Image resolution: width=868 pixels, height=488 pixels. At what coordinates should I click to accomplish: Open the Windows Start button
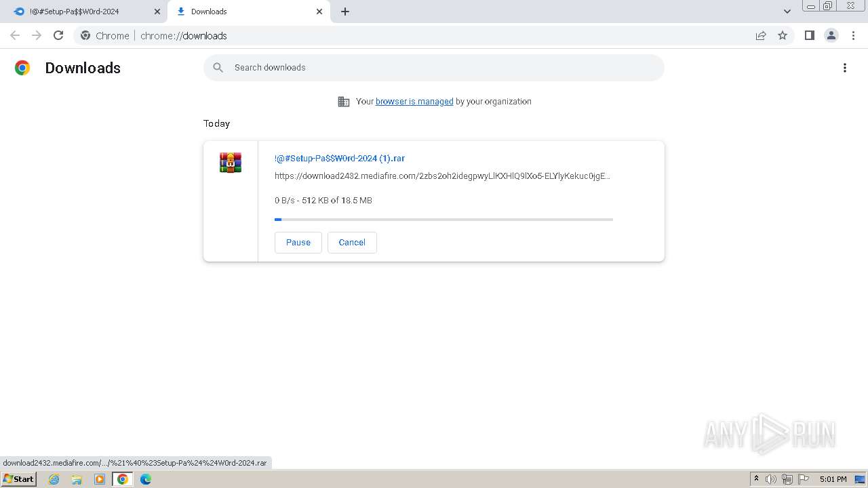click(x=18, y=479)
